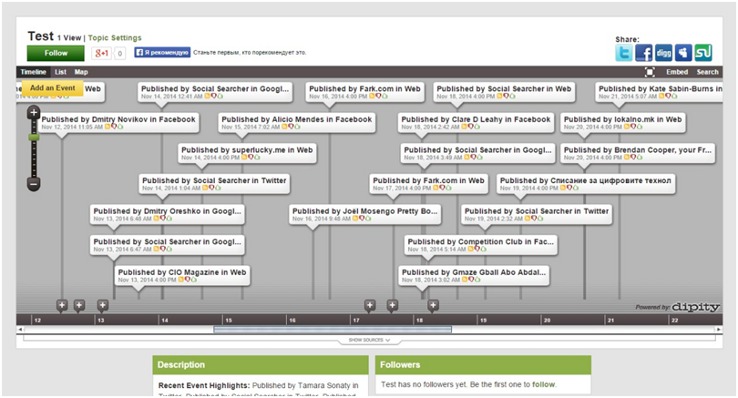Expand the stacked events plus marker near 18
Image resolution: width=738 pixels, height=398 pixels.
433,305
